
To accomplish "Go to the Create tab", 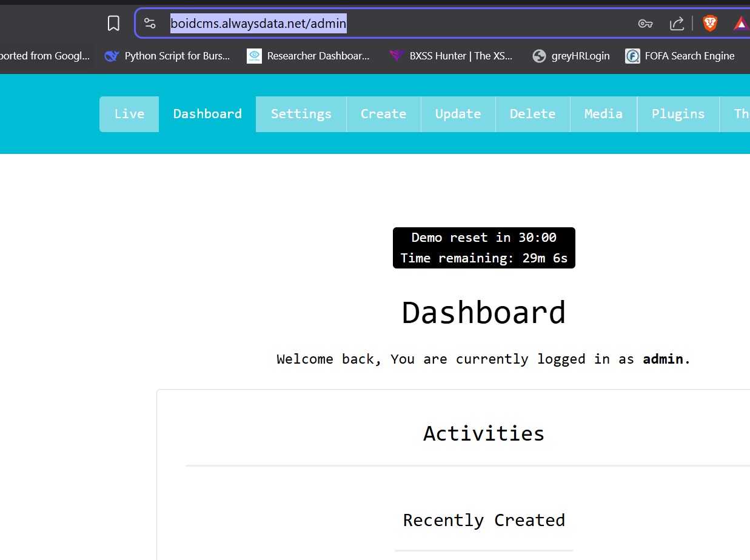I will point(383,114).
